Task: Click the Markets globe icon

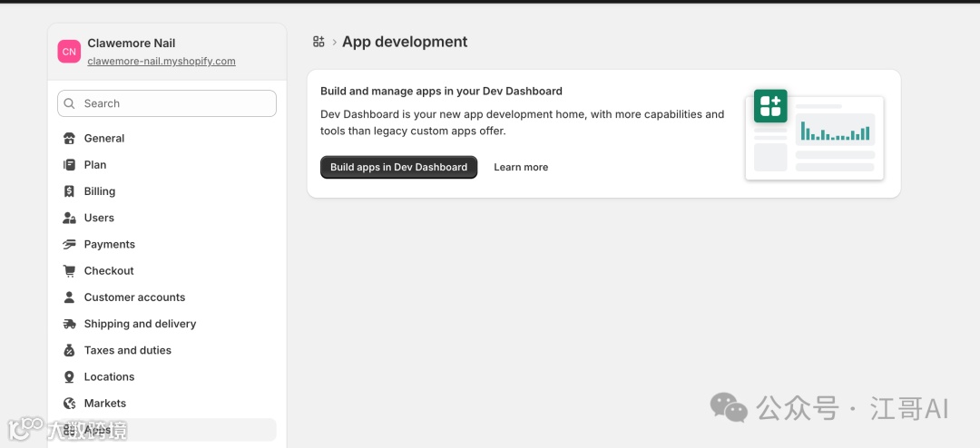Action: [69, 404]
